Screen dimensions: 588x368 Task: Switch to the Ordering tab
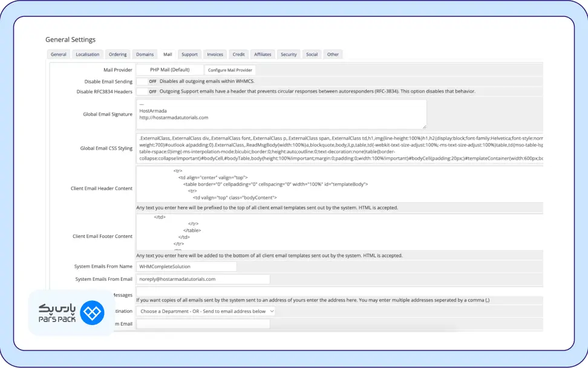point(118,54)
